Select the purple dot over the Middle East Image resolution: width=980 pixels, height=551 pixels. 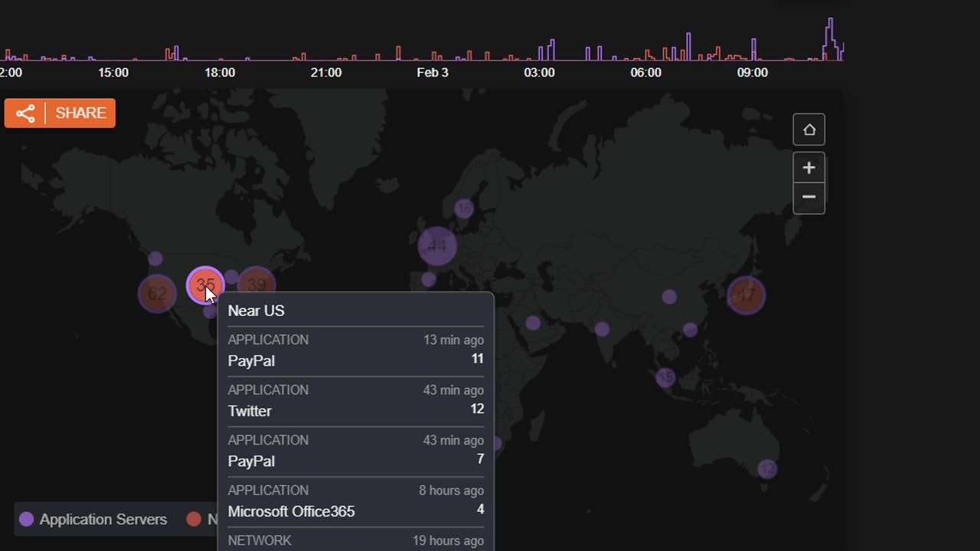(533, 323)
